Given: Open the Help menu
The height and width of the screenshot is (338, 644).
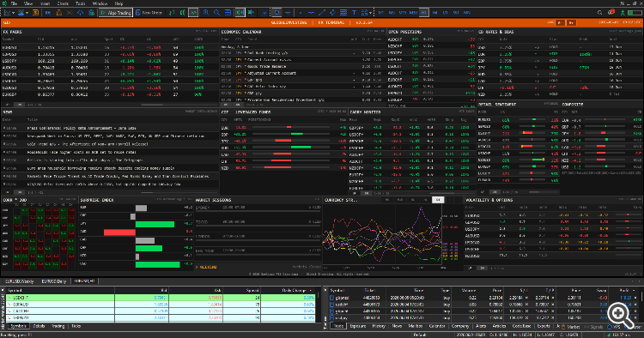Looking at the screenshot, I should 118,3.
